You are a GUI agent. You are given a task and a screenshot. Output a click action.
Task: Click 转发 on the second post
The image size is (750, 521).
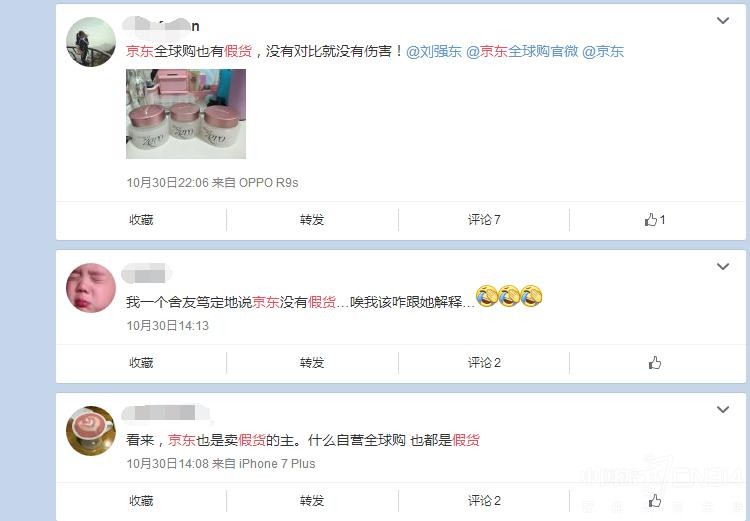pyautogui.click(x=312, y=363)
